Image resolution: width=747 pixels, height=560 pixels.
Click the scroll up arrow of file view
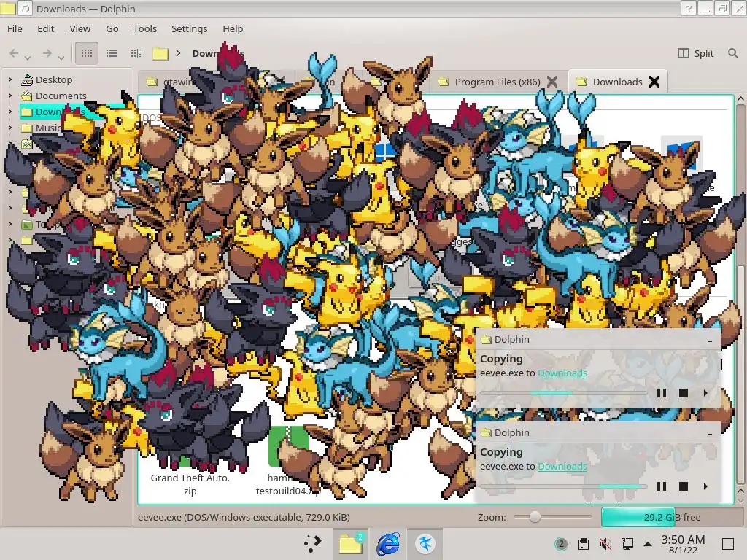(740, 98)
